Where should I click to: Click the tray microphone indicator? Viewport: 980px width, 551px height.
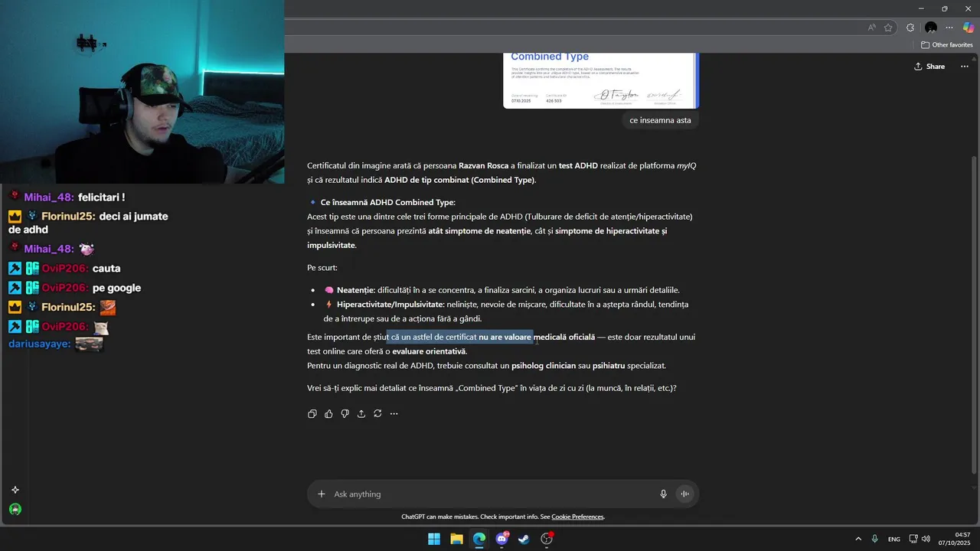[875, 539]
